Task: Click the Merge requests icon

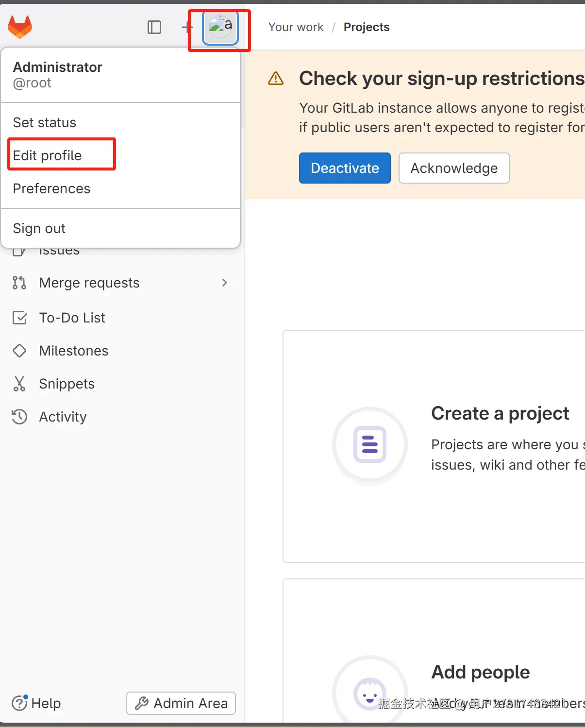Action: (19, 283)
